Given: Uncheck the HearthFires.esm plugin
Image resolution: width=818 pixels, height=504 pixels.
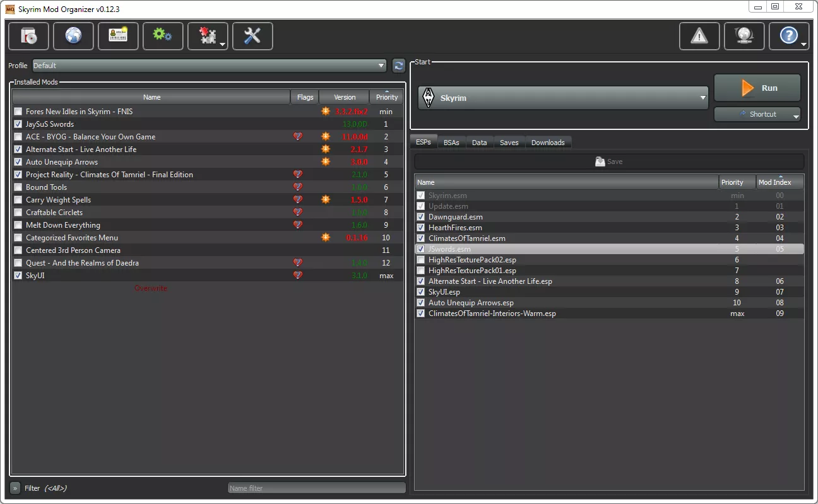Looking at the screenshot, I should (x=421, y=228).
